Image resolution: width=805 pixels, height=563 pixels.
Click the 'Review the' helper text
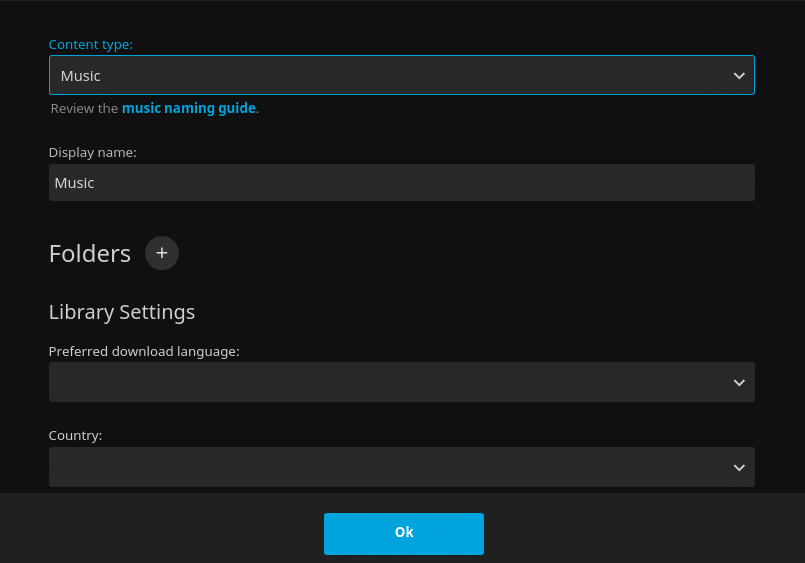[x=84, y=109]
